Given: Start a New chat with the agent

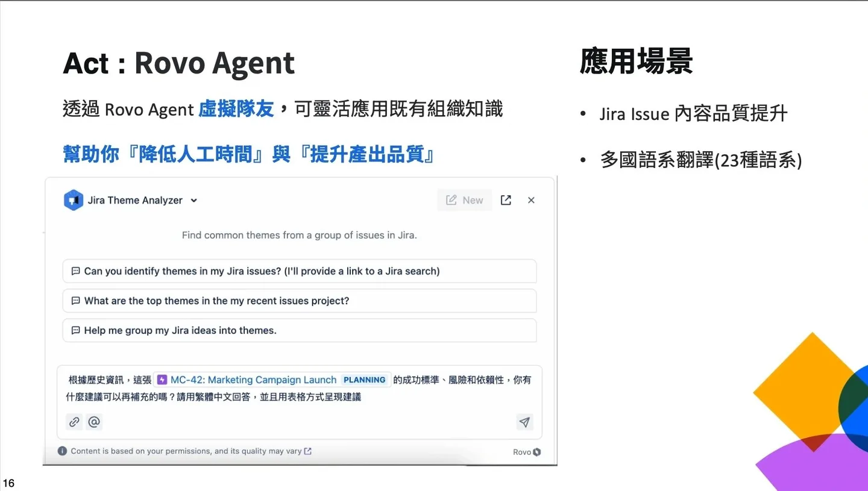Looking at the screenshot, I should 465,200.
